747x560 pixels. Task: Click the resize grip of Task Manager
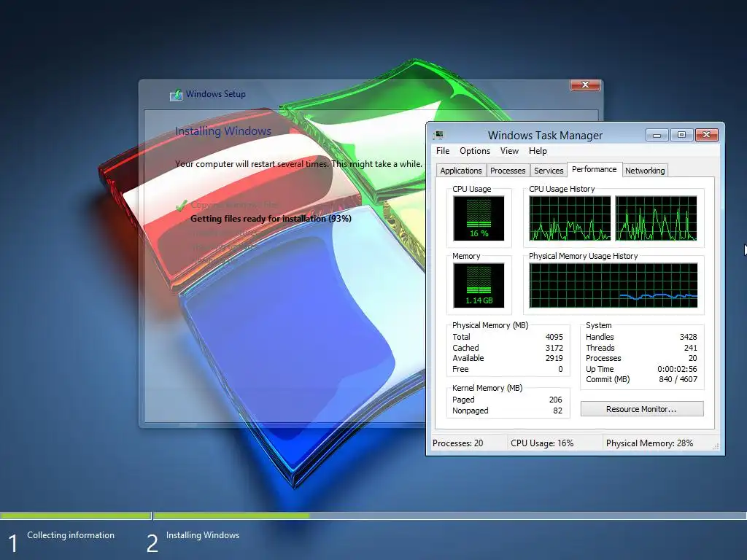point(716,446)
